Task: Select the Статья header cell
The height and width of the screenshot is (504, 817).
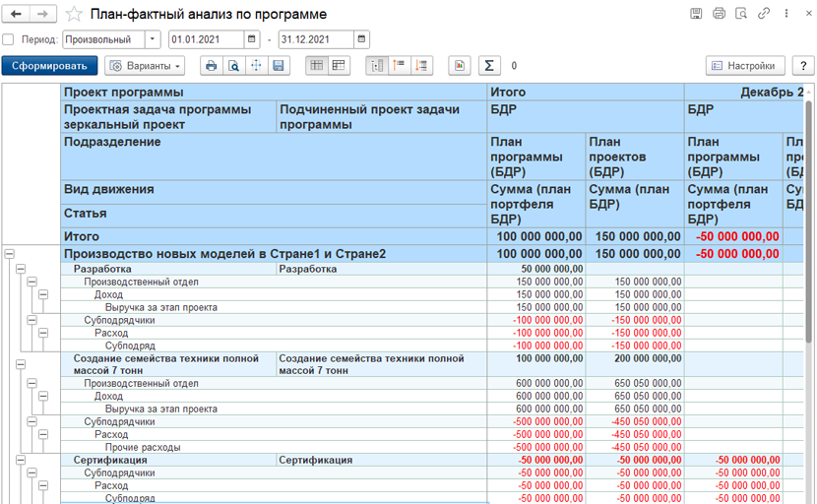Action: [x=274, y=216]
